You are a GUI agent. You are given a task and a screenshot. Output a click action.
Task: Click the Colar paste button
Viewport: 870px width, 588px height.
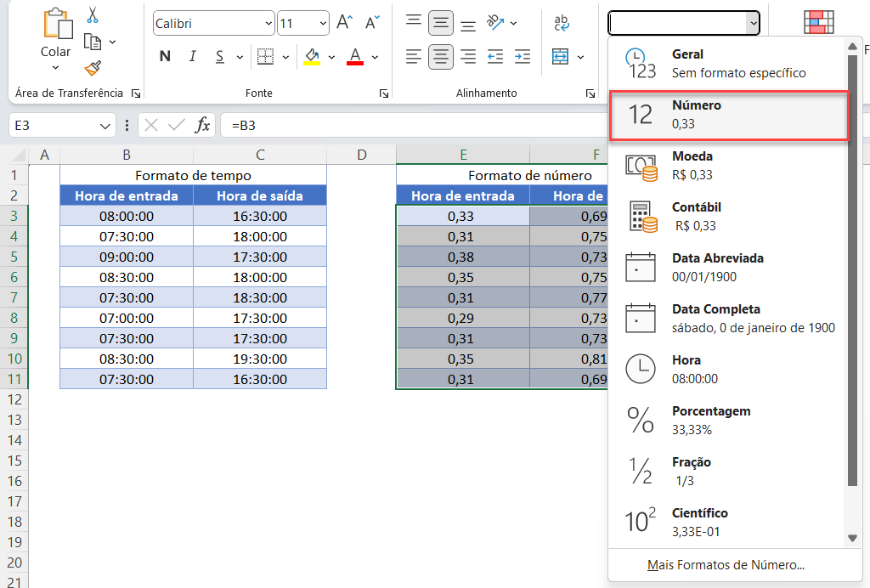tap(56, 39)
